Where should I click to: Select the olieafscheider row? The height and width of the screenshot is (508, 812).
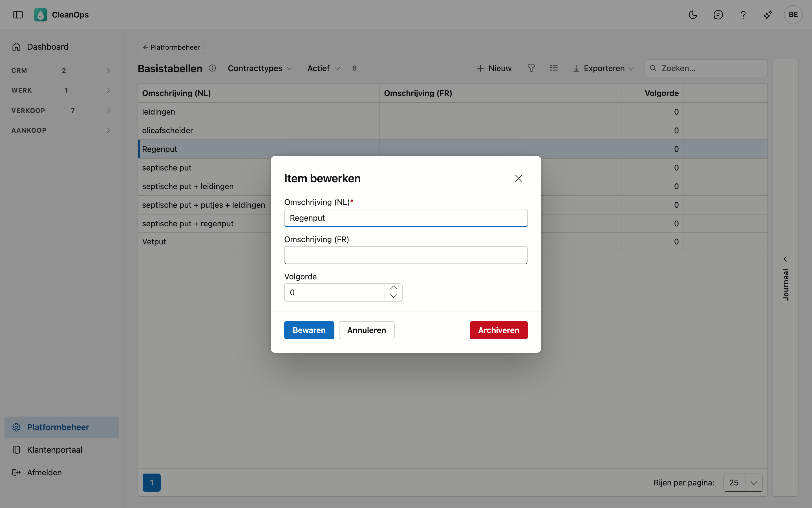[x=452, y=130]
